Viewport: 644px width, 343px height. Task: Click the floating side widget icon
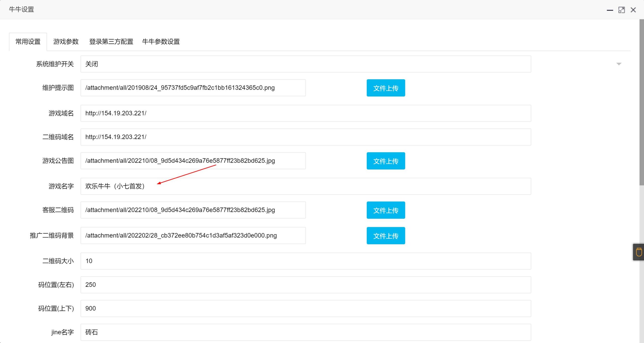click(639, 252)
